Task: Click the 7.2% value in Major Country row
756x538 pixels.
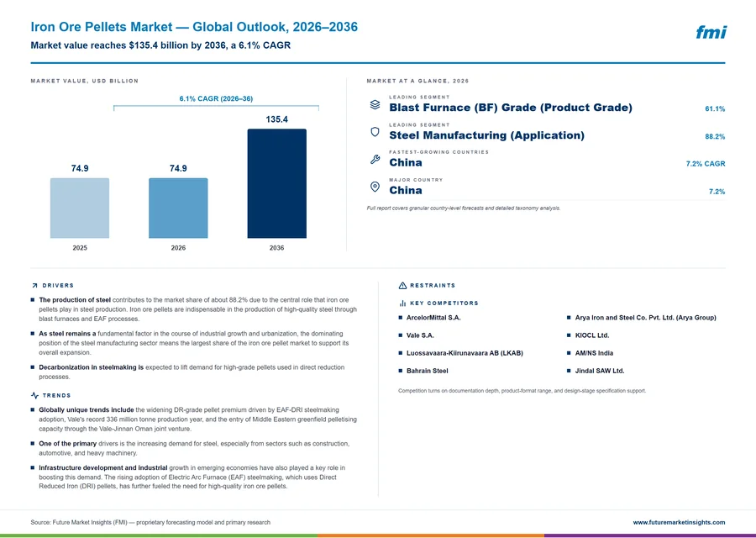Action: [717, 192]
